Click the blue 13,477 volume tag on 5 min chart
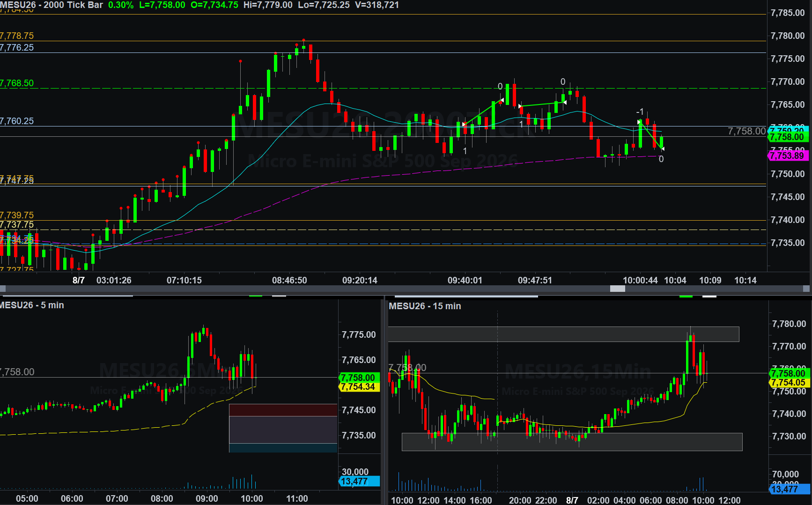This screenshot has height=505, width=812. [x=359, y=482]
